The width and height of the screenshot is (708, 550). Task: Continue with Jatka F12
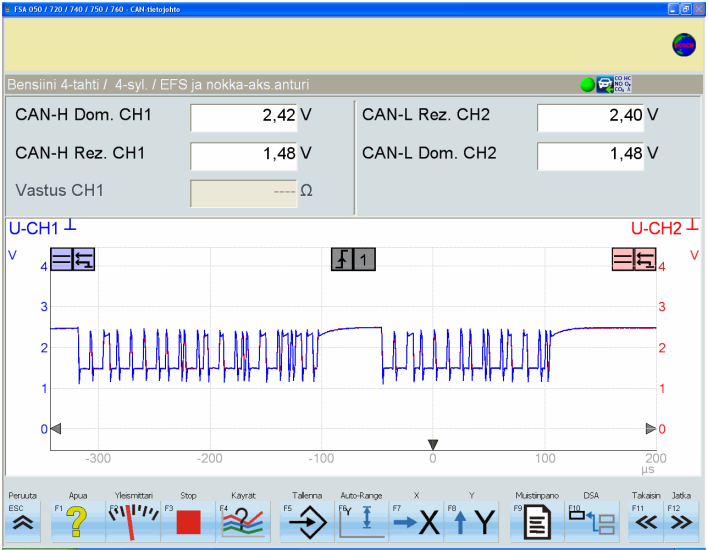(x=681, y=522)
